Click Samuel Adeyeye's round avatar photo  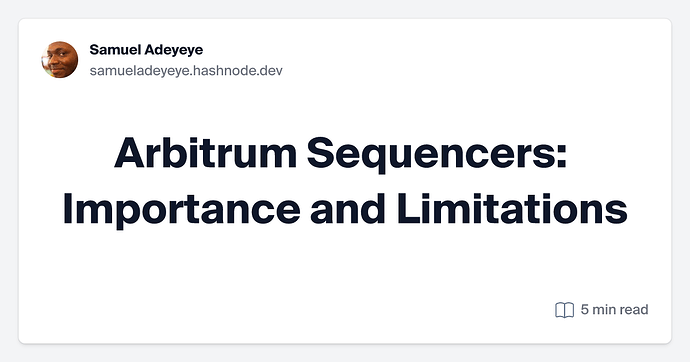(x=60, y=60)
